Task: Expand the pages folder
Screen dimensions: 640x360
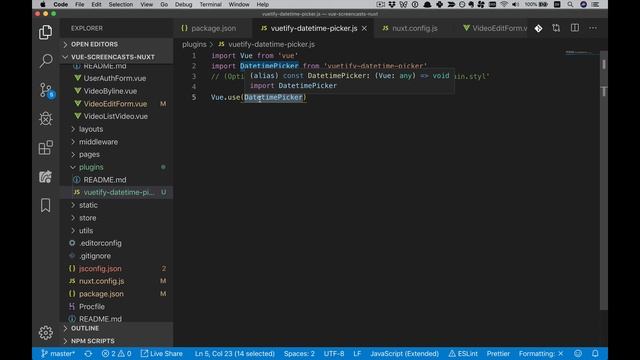Action: tap(116, 154)
